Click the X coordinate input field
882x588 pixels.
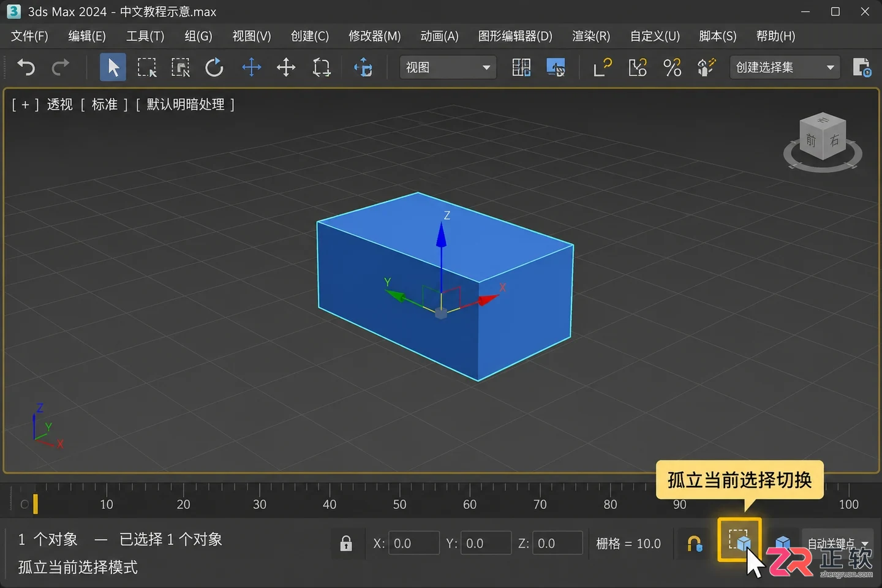point(414,543)
